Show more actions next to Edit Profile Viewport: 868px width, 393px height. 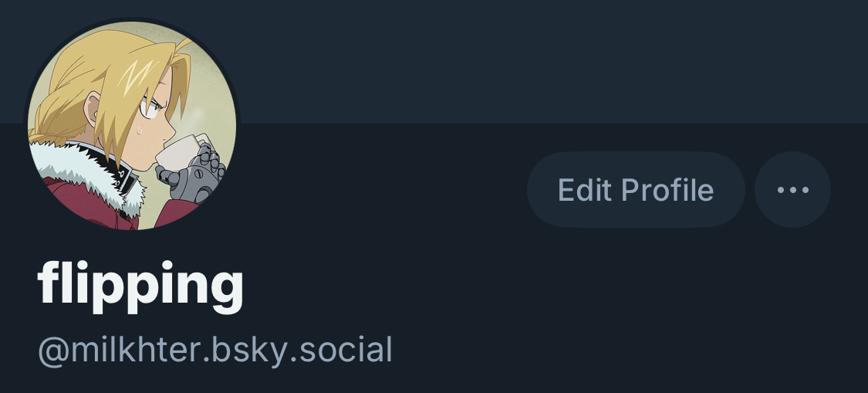792,190
